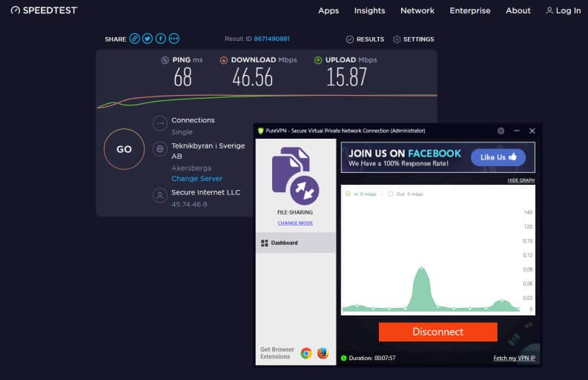Start test with GO button

point(124,149)
